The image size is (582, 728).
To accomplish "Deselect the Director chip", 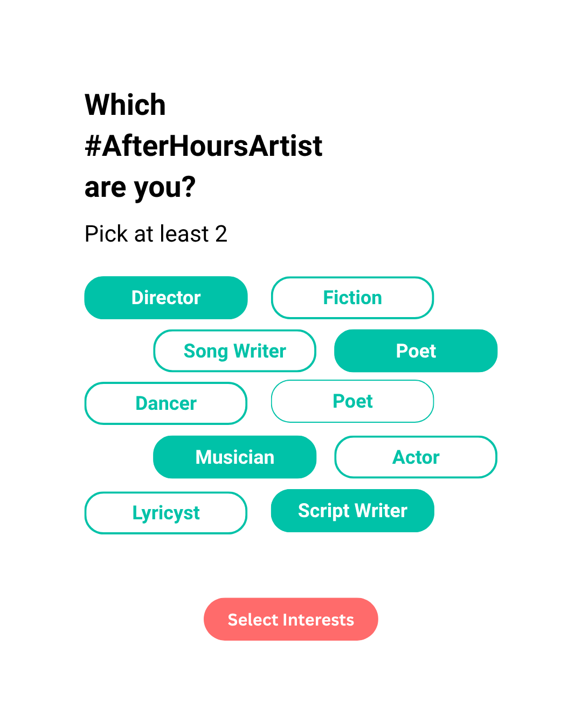I will (x=166, y=298).
